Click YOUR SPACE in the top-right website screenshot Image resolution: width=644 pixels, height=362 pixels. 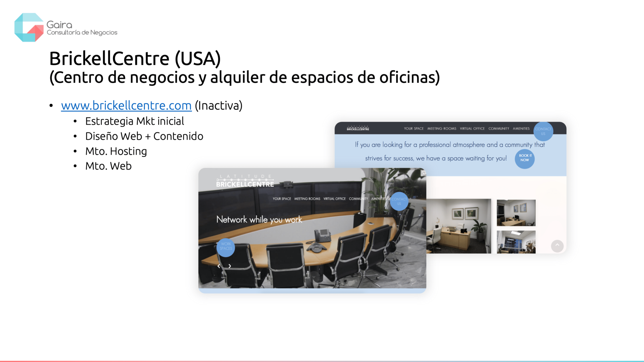tap(414, 128)
